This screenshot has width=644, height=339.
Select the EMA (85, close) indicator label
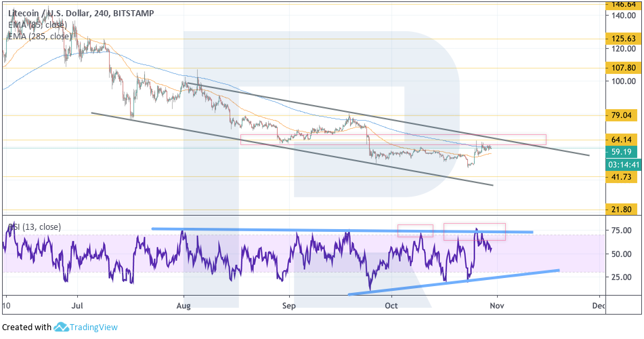tap(37, 25)
